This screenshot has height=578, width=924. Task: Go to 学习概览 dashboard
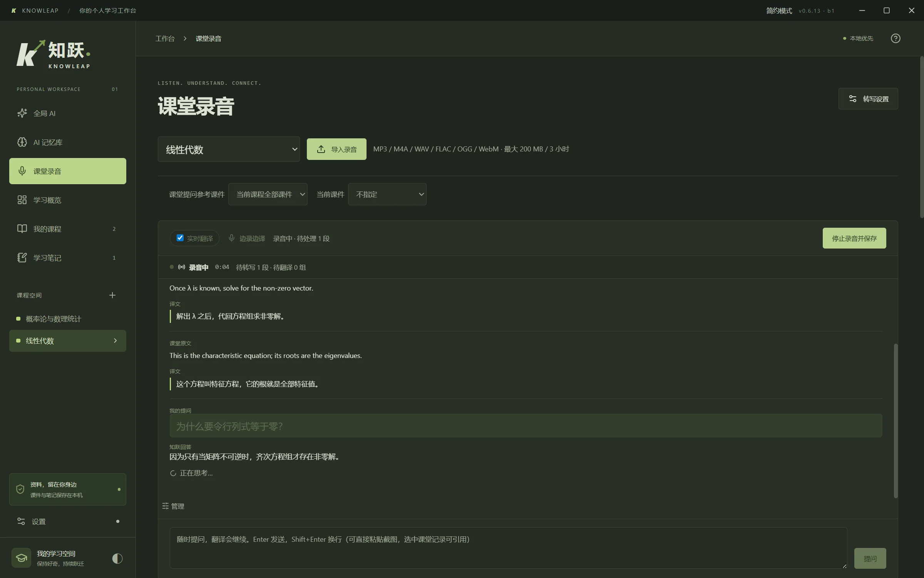(67, 200)
